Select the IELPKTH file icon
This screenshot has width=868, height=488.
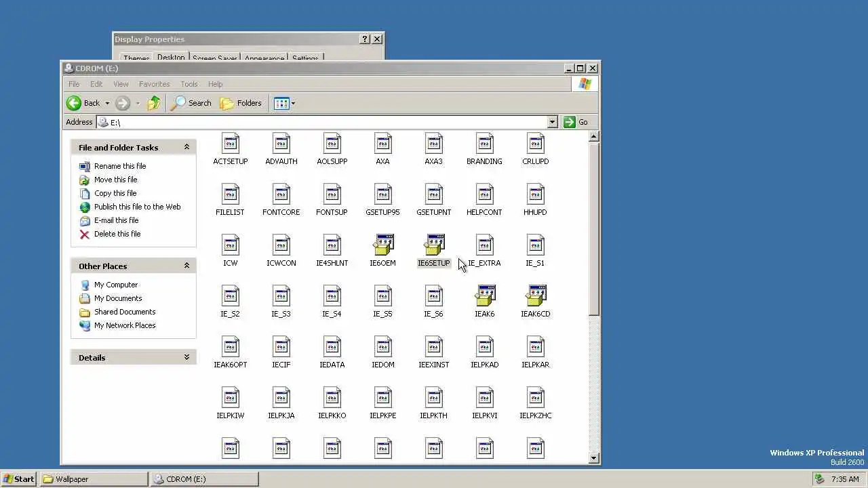click(434, 398)
